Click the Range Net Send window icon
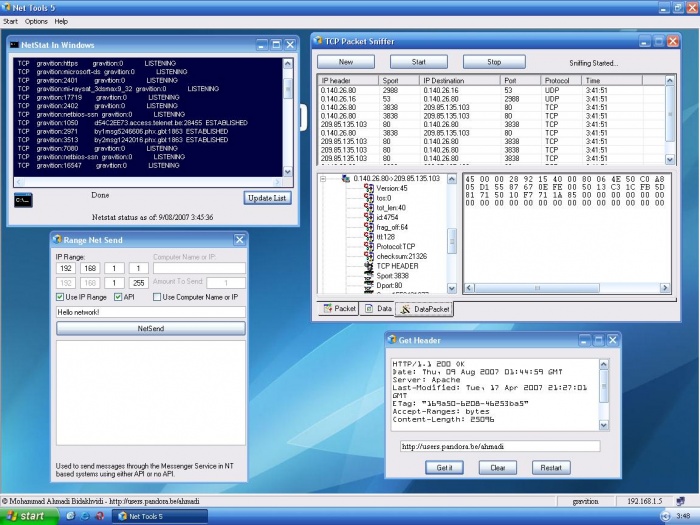The height and width of the screenshot is (525, 700). click(56, 240)
